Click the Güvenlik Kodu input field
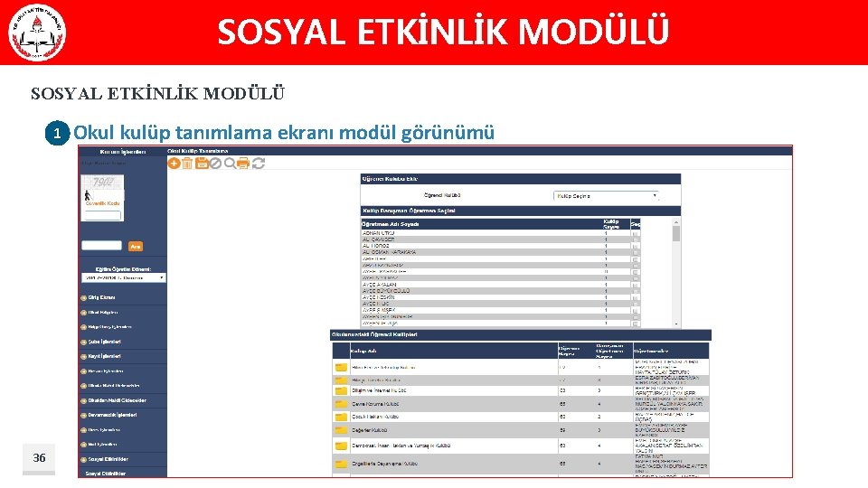This screenshot has height=488, width=868. tap(103, 216)
